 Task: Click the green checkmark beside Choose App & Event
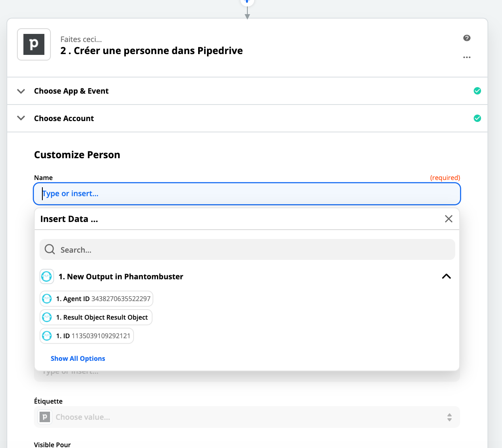coord(477,91)
